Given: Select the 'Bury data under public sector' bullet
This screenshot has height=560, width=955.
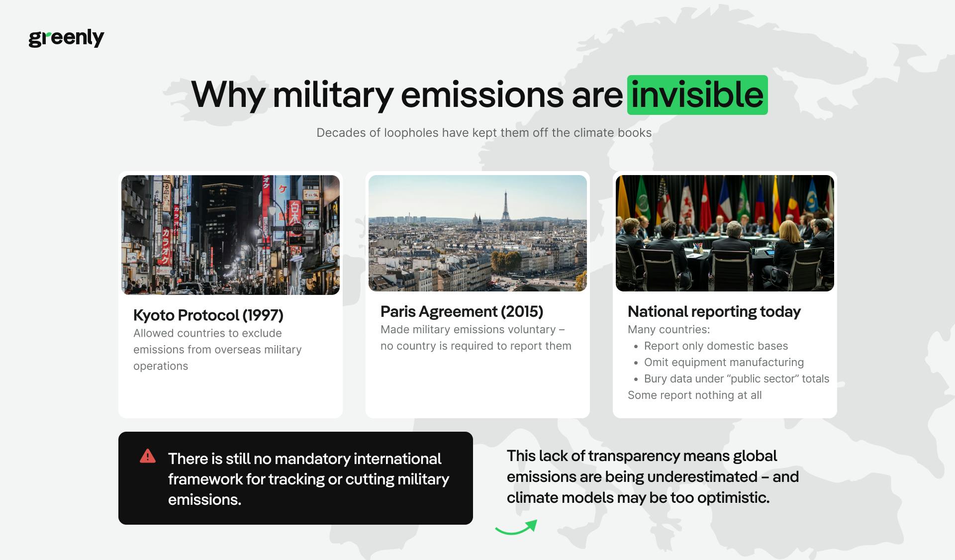Looking at the screenshot, I should (736, 378).
